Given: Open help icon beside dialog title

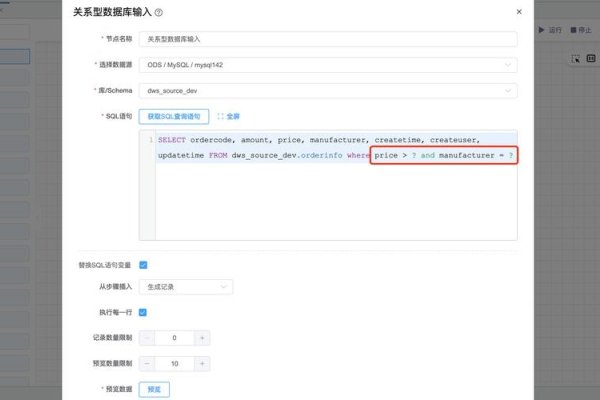Looking at the screenshot, I should tap(158, 13).
